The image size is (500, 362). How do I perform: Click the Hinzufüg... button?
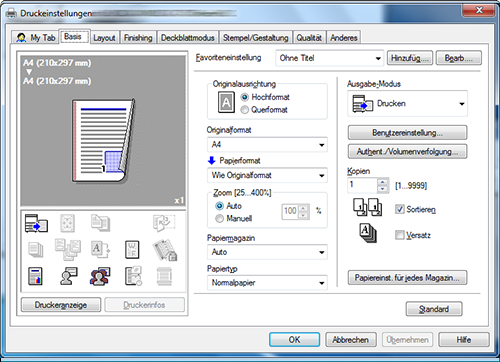[x=410, y=58]
